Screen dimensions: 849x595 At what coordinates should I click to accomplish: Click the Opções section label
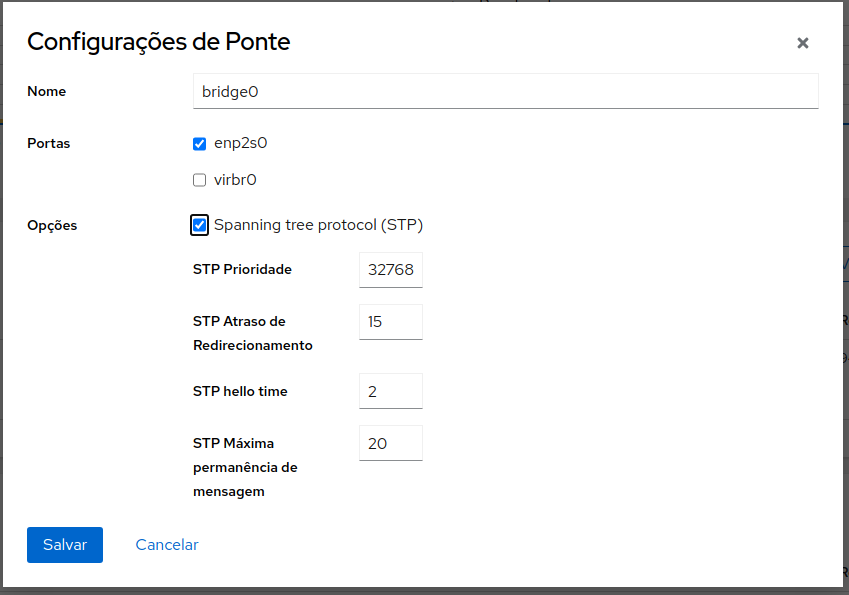pyautogui.click(x=52, y=225)
